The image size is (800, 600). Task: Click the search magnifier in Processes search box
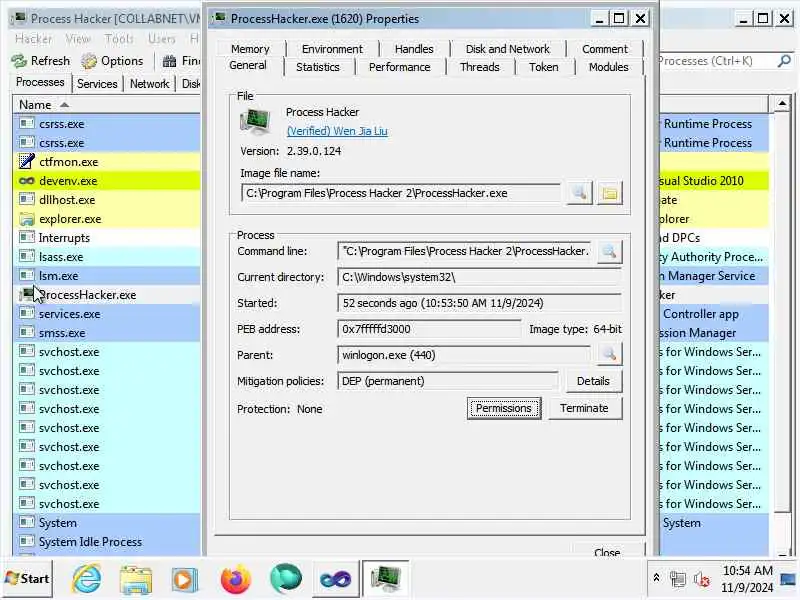coord(784,61)
